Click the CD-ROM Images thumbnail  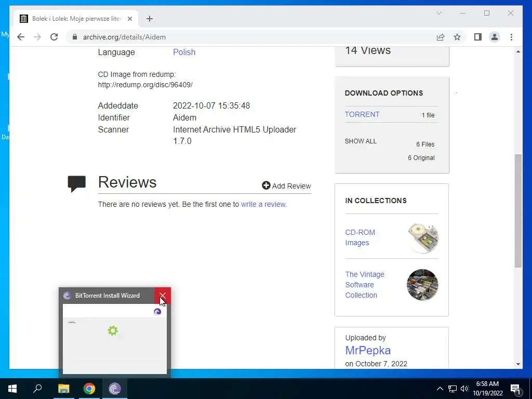pyautogui.click(x=423, y=238)
